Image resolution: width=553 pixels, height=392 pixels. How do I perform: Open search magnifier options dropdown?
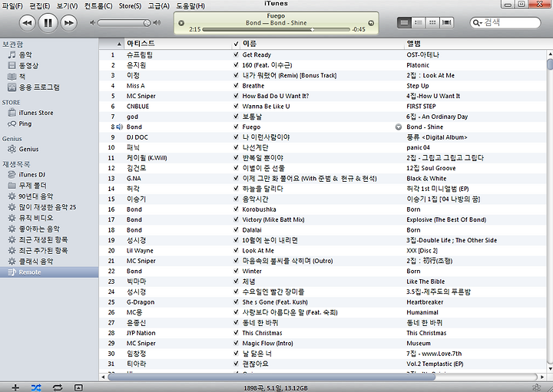tap(477, 23)
